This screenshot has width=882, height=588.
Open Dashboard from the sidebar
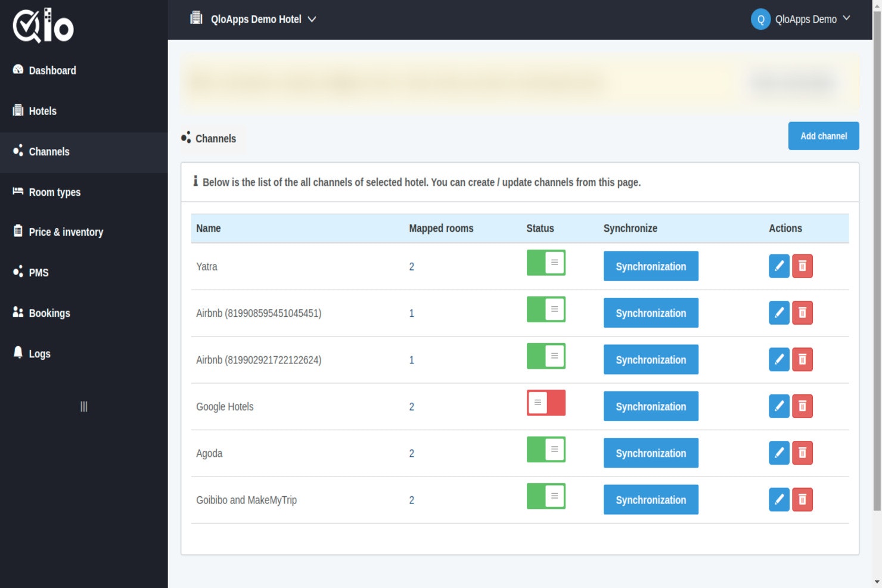point(83,70)
